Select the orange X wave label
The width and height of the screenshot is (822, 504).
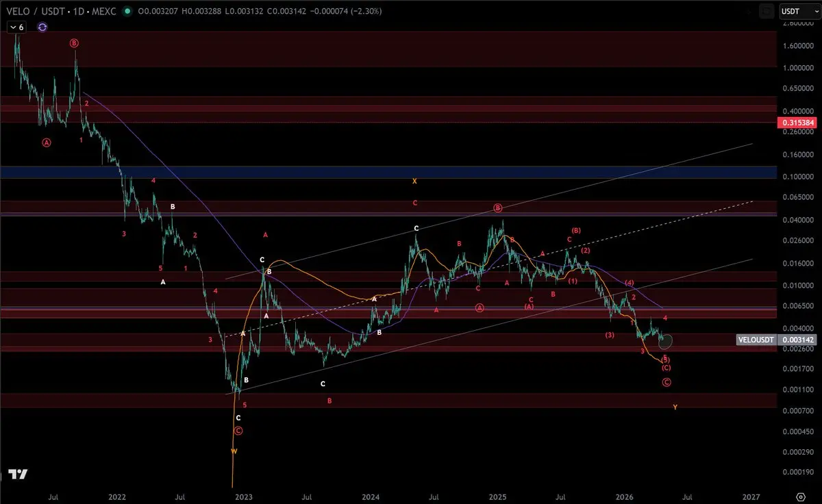click(x=414, y=181)
